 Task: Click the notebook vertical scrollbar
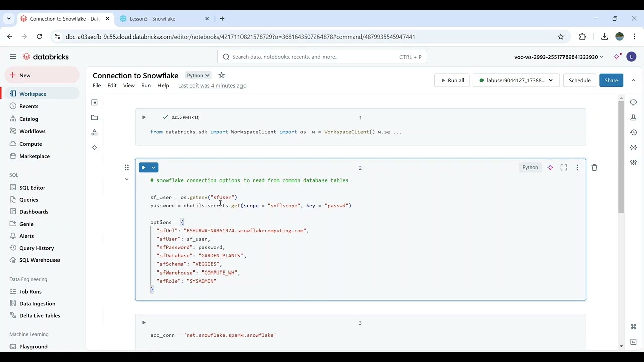click(x=621, y=156)
